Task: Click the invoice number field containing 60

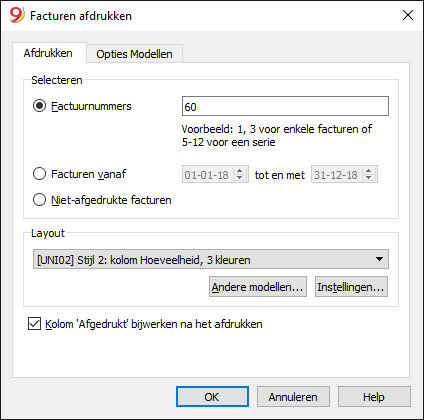Action: click(x=285, y=106)
